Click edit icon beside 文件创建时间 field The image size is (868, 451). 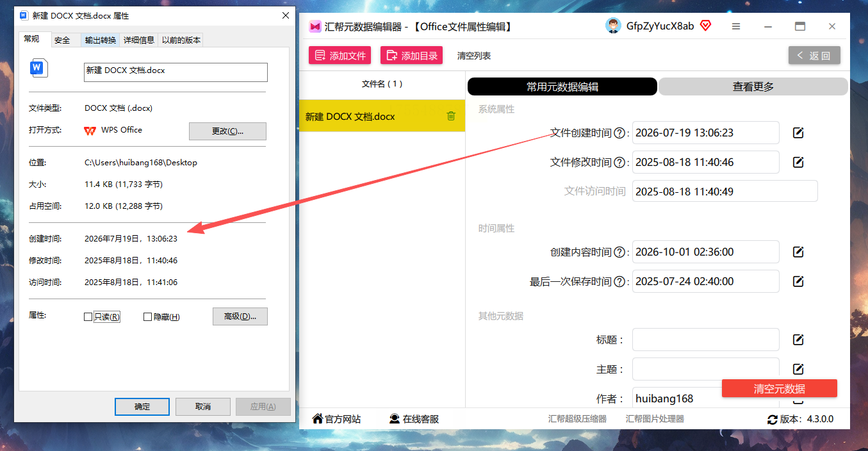(x=798, y=133)
